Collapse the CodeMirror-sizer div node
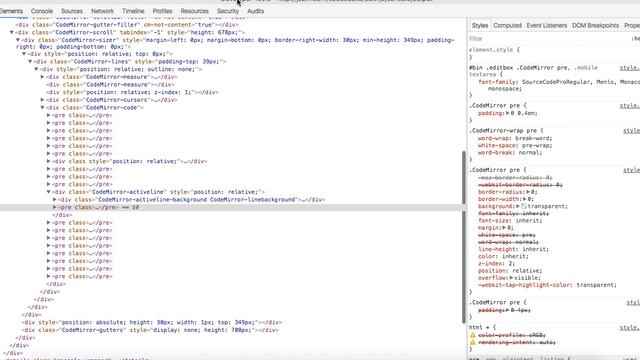The width and height of the screenshot is (640, 360). [18, 40]
